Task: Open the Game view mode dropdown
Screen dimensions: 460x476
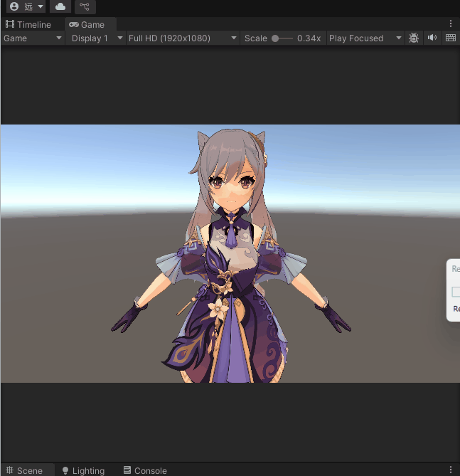Action: (x=33, y=38)
